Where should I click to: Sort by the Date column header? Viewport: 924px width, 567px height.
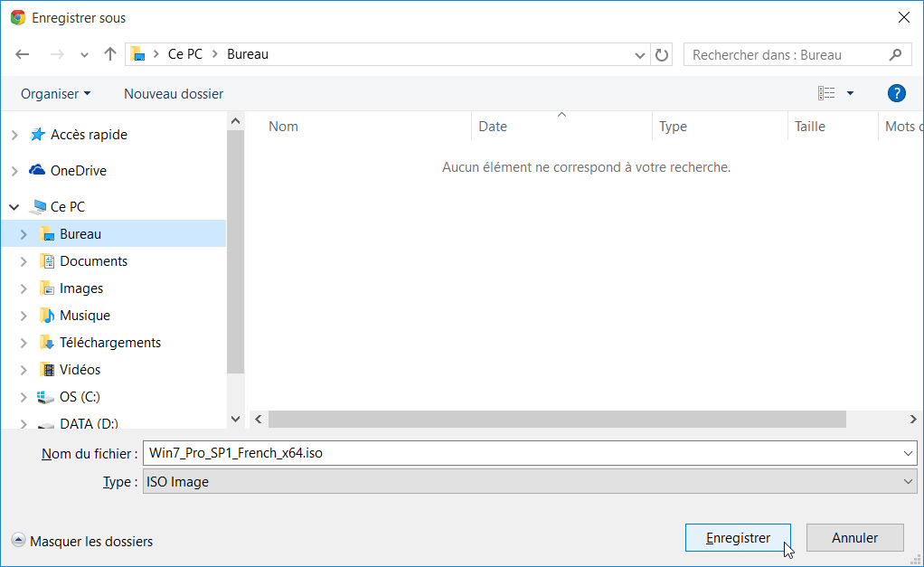(493, 126)
